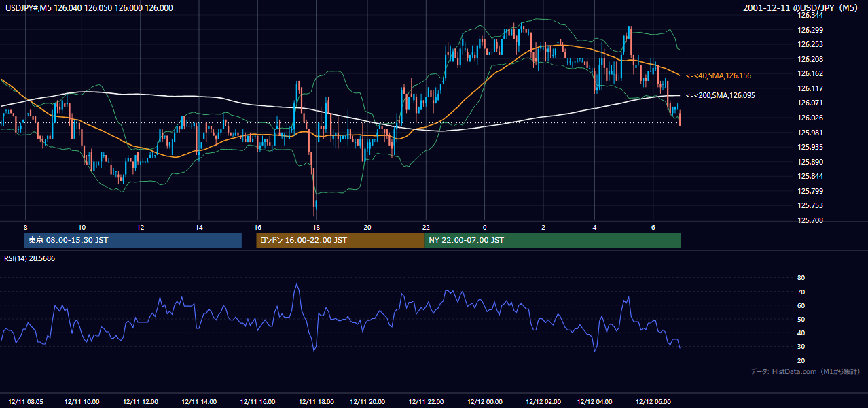Click price axis value 125.890

(x=810, y=162)
